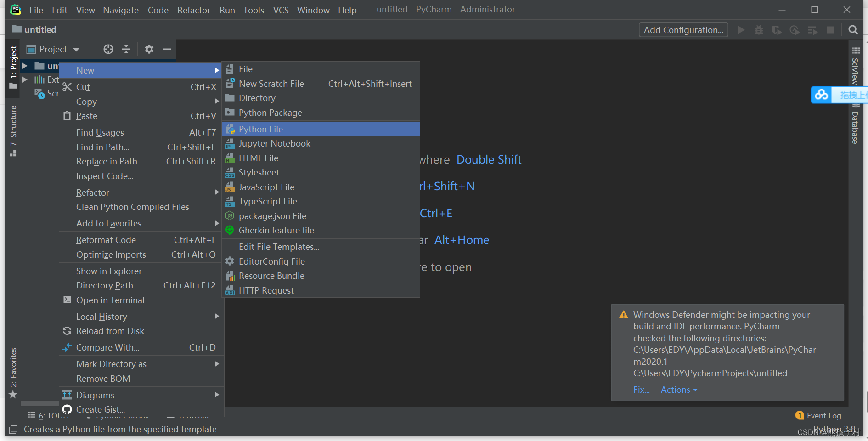868x441 pixels.
Task: Click the Python File icon in submenu
Action: point(230,129)
